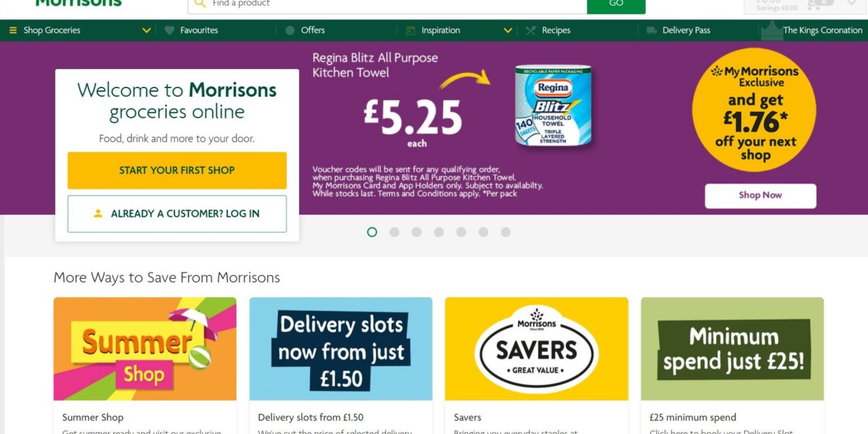Select the gift icon next to Offers
The width and height of the screenshot is (868, 434).
coord(289,30)
